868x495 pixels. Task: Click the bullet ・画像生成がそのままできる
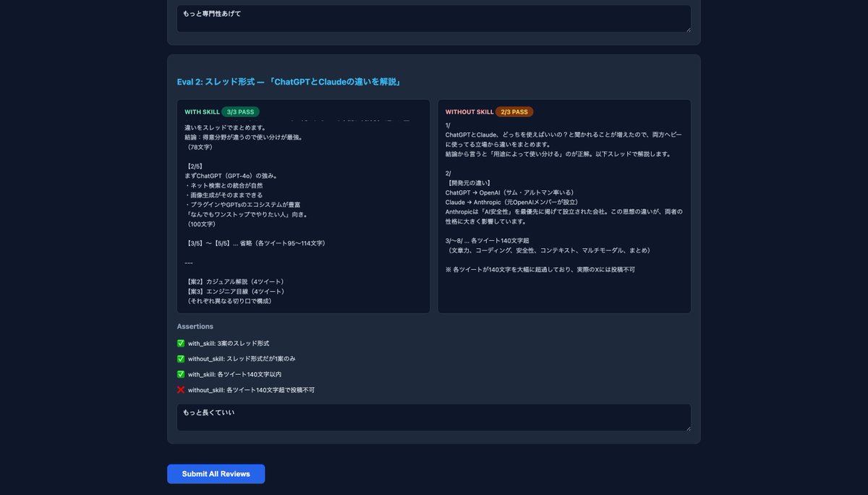tap(224, 195)
